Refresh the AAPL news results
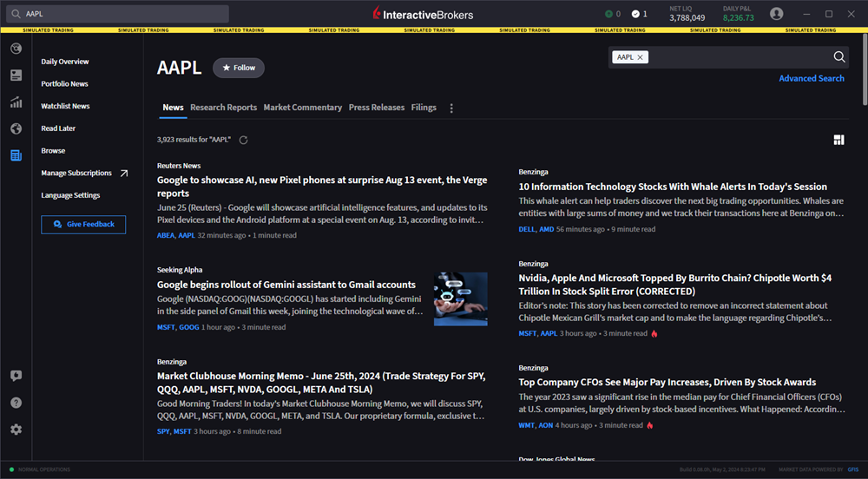Screen dimensions: 868x479 243,140
